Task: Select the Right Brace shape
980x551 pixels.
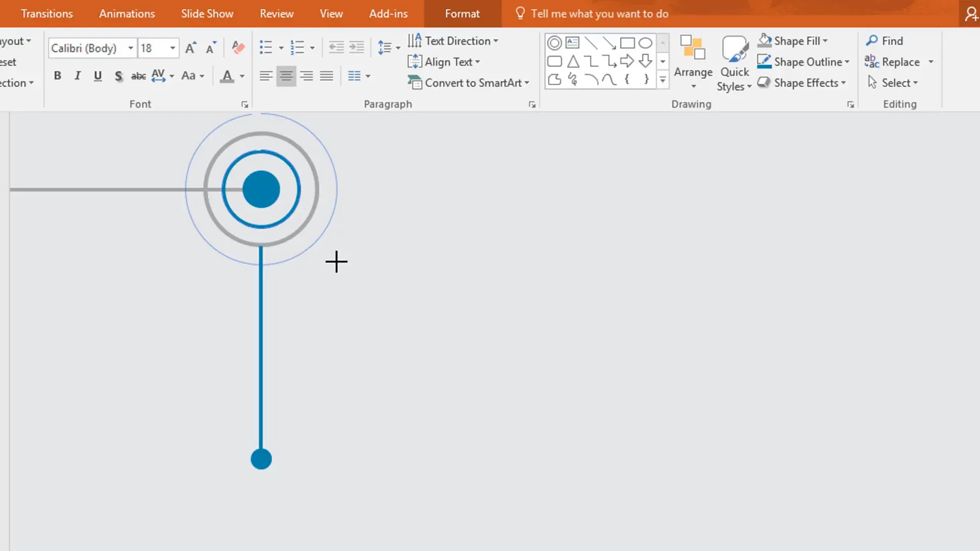Action: 646,80
